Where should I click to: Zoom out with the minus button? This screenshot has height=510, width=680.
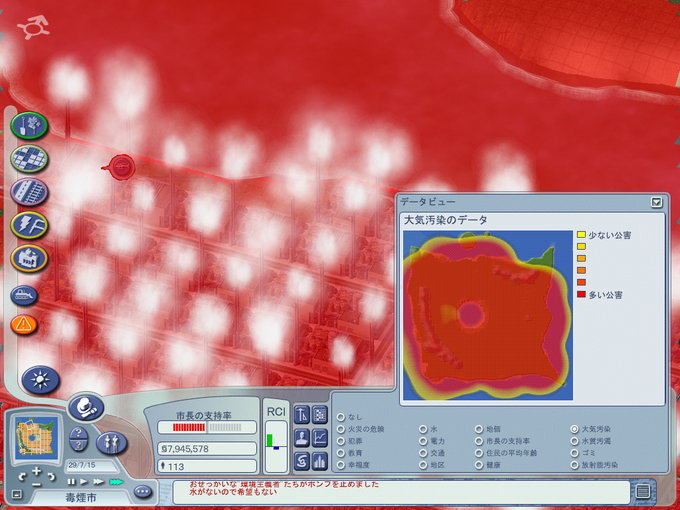tap(36, 484)
